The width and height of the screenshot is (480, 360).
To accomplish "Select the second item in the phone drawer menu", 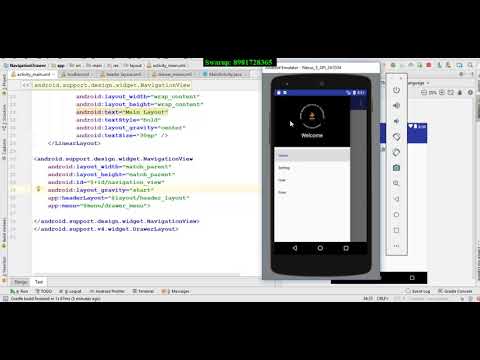I will pyautogui.click(x=312, y=168).
